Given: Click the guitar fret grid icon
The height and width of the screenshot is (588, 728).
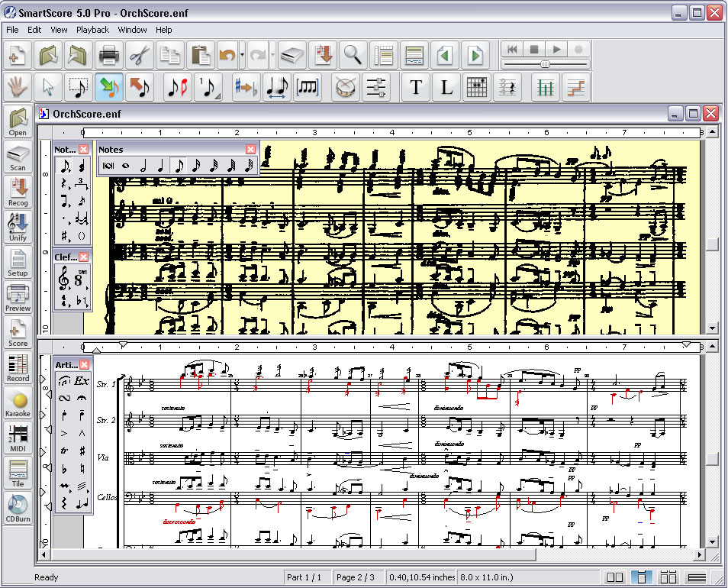Looking at the screenshot, I should [476, 87].
